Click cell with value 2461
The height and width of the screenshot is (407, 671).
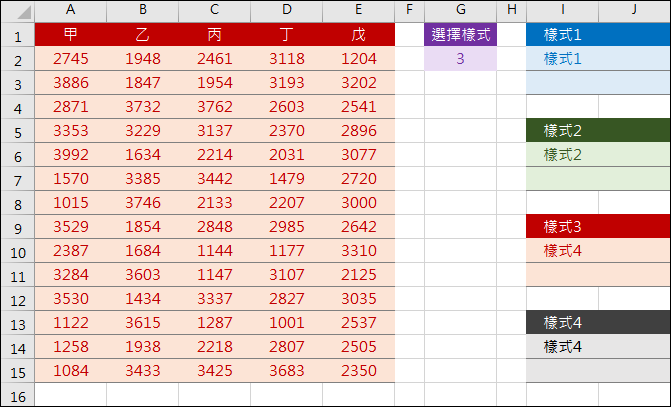tap(214, 59)
